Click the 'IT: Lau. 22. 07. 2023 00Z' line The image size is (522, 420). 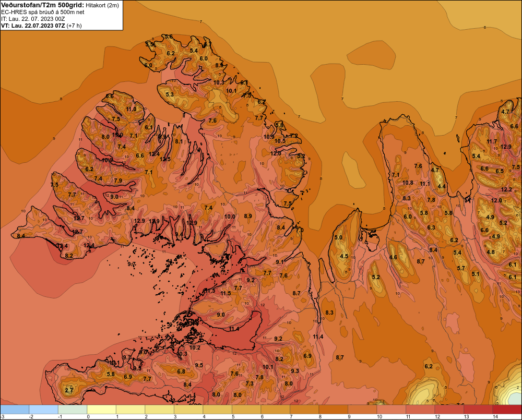pyautogui.click(x=33, y=19)
